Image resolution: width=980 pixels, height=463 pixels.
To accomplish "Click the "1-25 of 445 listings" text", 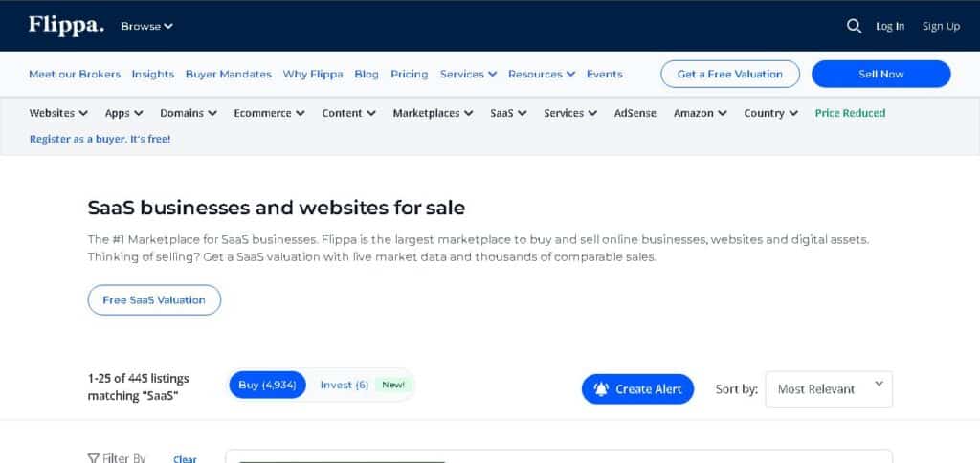I will tap(138, 378).
